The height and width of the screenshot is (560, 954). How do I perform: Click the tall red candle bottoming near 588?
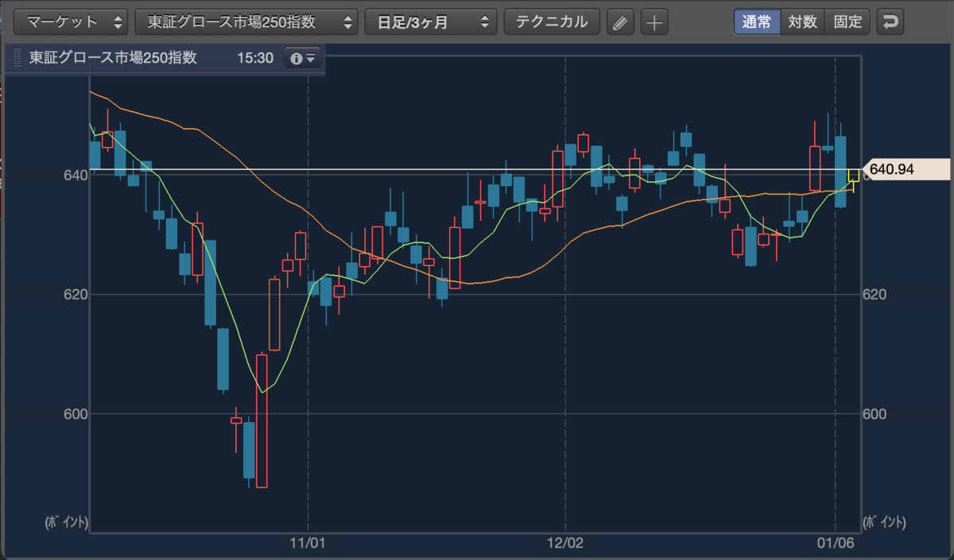point(262,420)
